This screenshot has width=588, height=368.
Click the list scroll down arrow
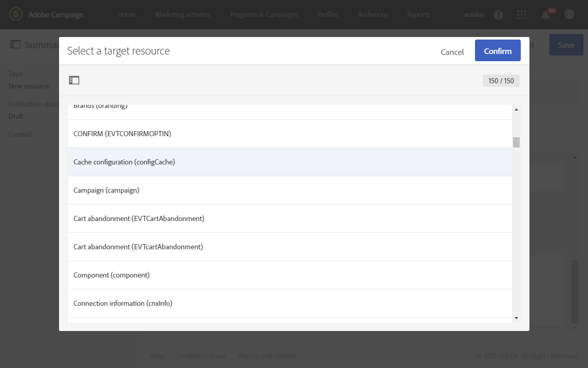tap(516, 318)
